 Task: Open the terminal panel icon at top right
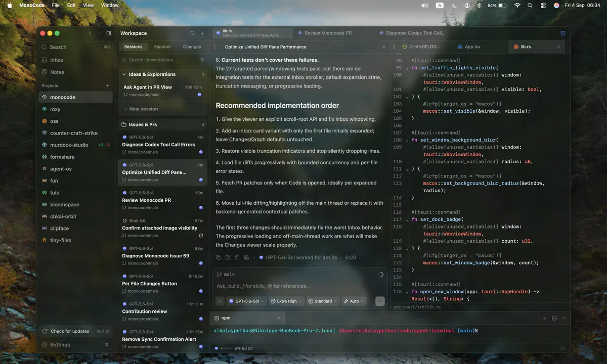tap(563, 33)
